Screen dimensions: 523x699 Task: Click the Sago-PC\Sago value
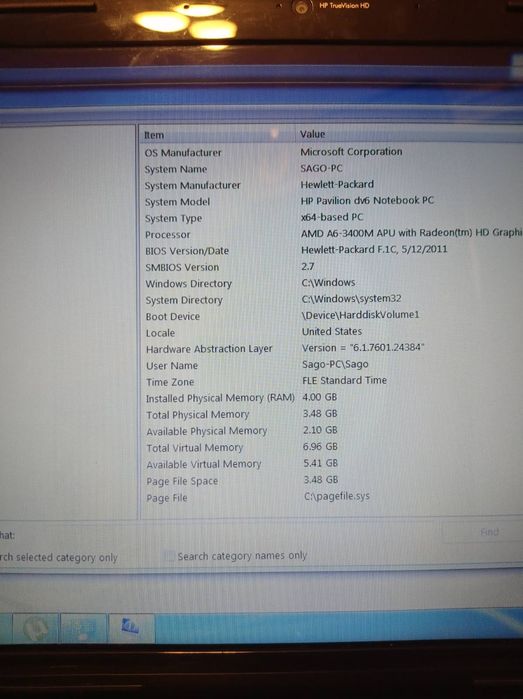pyautogui.click(x=335, y=364)
